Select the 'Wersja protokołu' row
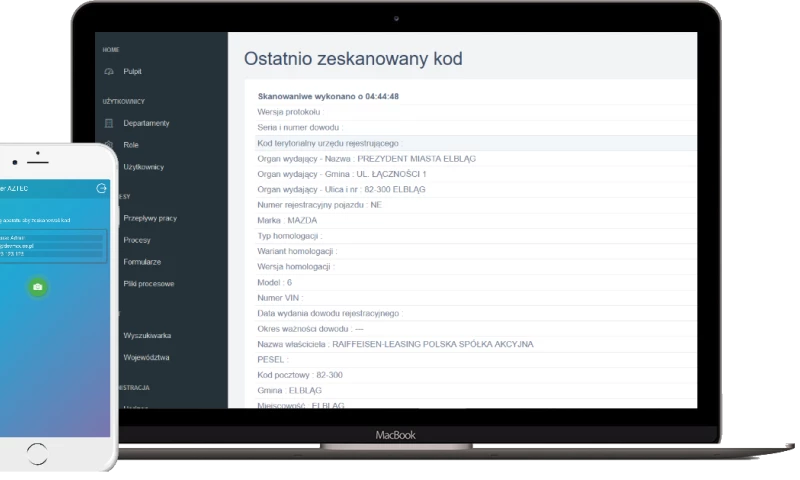 click(x=476, y=112)
